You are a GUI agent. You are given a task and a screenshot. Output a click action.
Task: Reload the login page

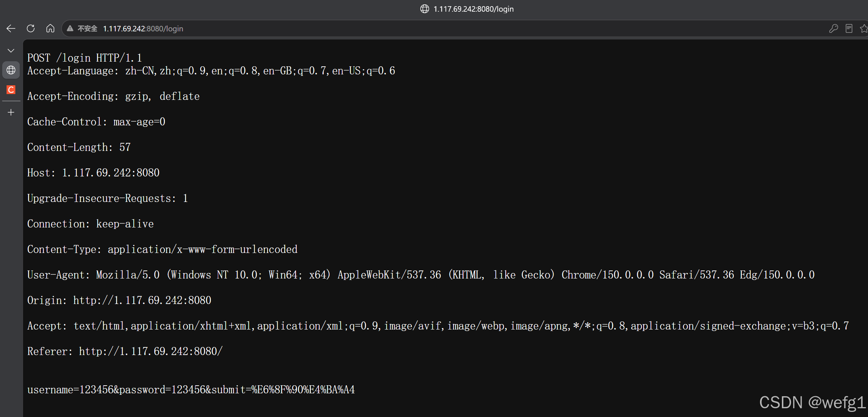click(x=31, y=28)
